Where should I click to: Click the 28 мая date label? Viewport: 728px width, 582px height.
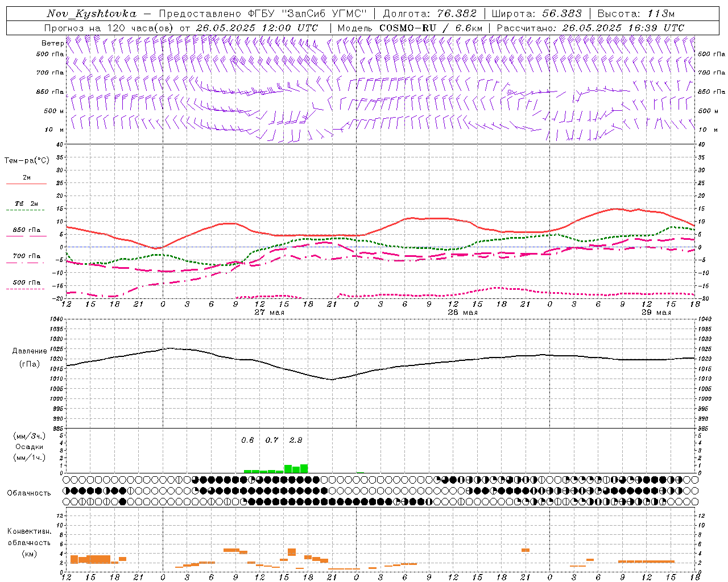(x=462, y=313)
